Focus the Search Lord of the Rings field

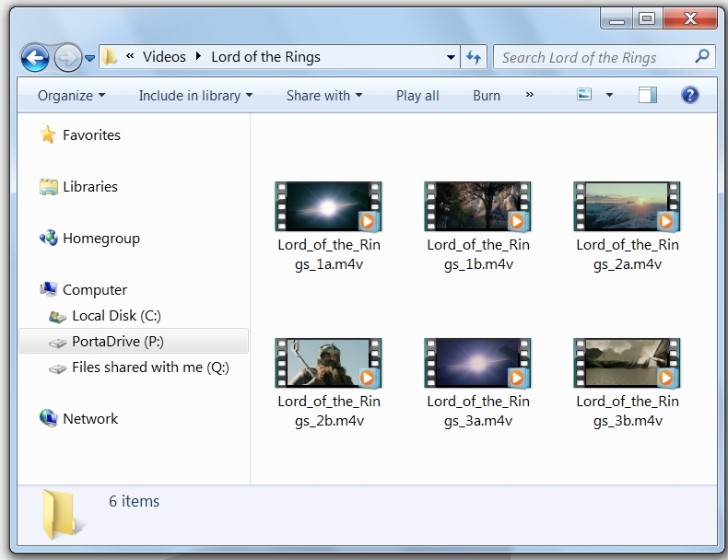pos(604,57)
